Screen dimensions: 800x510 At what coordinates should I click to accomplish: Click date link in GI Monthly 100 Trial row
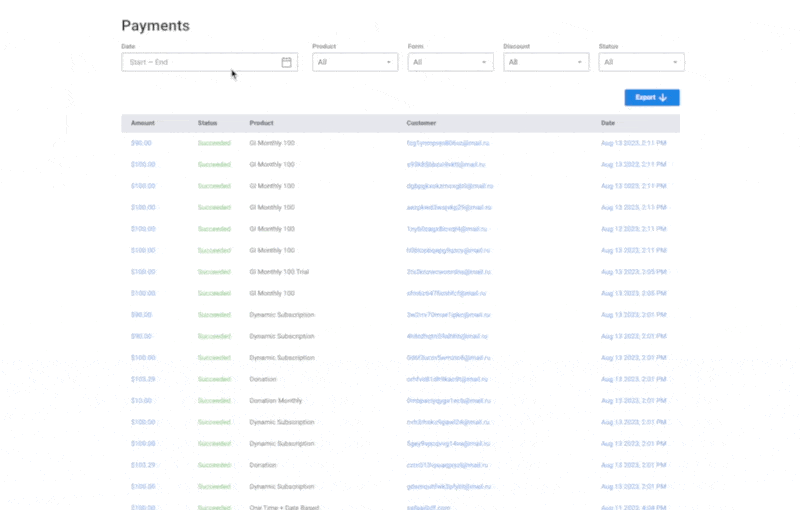[634, 272]
